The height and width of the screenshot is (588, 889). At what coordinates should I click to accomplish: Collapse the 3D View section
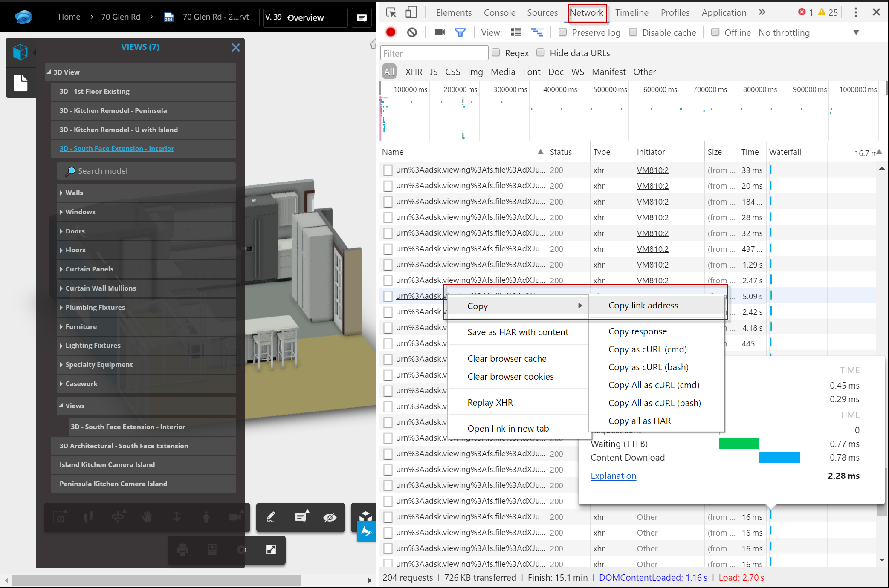49,72
